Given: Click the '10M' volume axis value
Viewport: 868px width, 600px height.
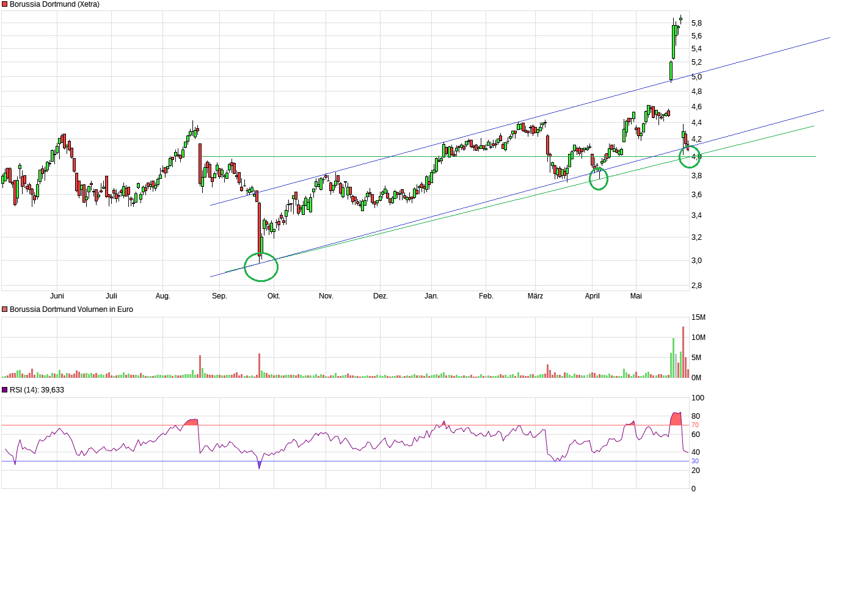Looking at the screenshot, I should pos(698,338).
